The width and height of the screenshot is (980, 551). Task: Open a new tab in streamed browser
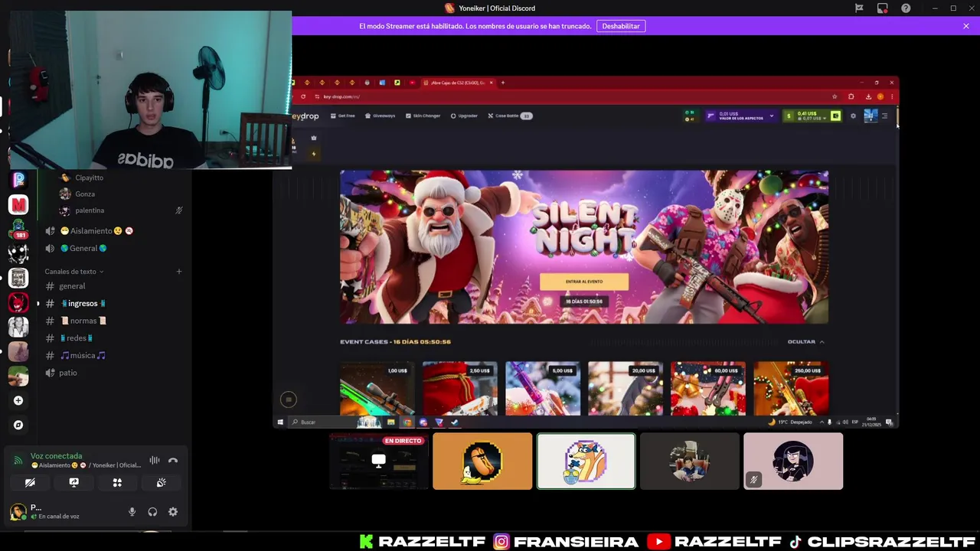pyautogui.click(x=503, y=83)
